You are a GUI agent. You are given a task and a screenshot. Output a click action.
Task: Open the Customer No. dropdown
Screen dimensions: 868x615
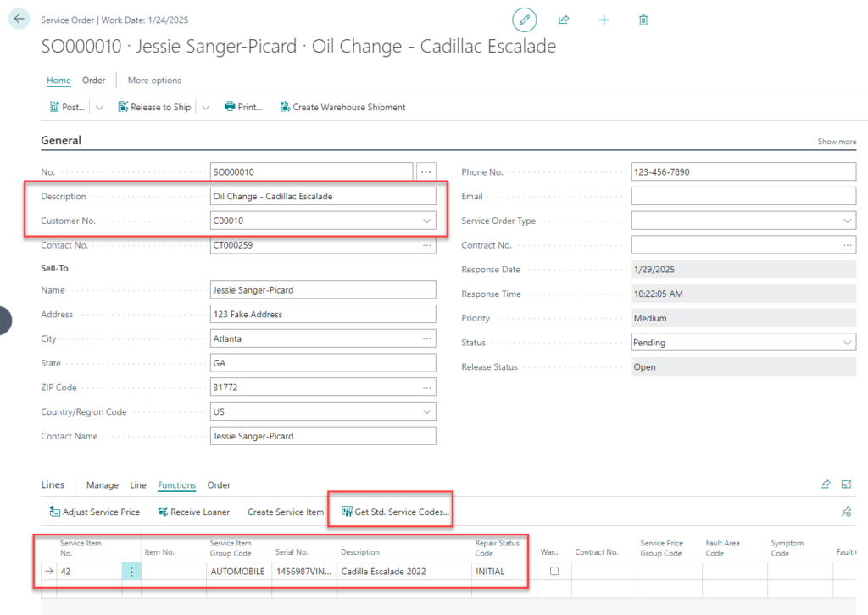(427, 221)
